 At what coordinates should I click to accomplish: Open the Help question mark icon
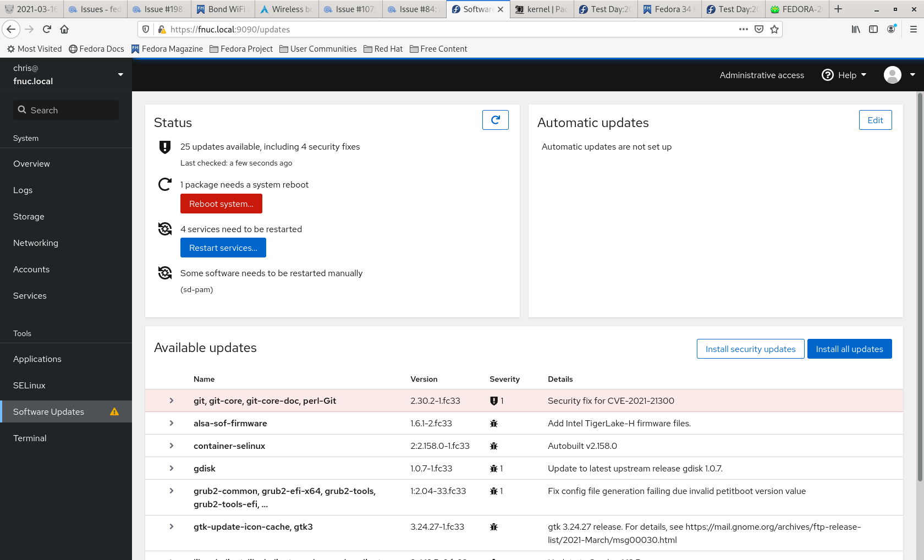pyautogui.click(x=828, y=75)
